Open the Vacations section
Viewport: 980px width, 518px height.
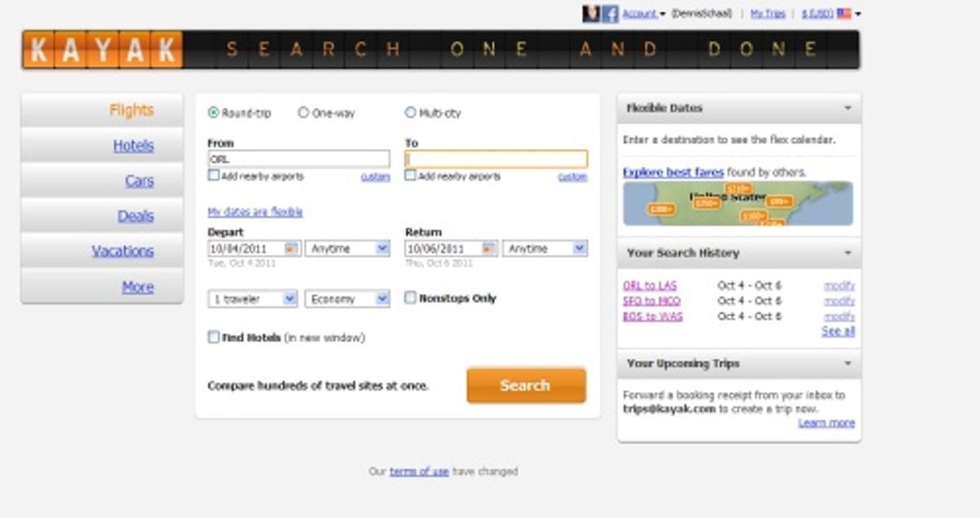pyautogui.click(x=122, y=251)
